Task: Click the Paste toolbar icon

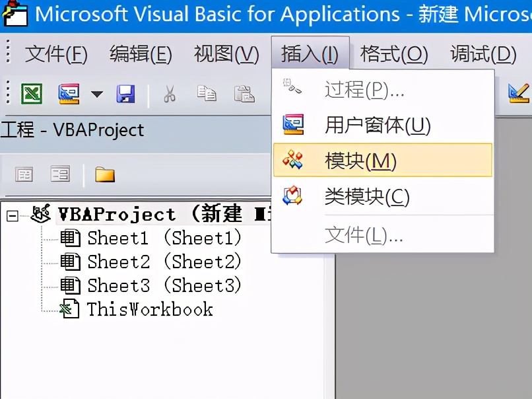Action: coord(244,94)
